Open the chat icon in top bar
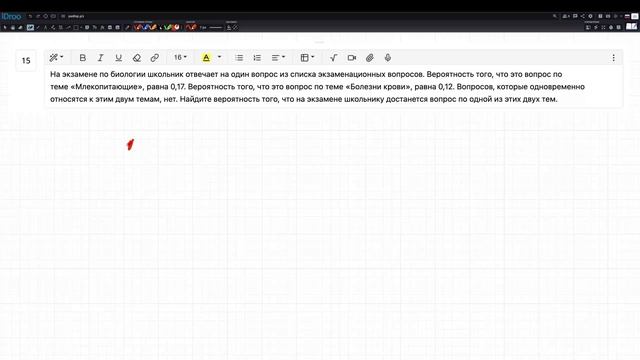This screenshot has height=360, width=640. coord(575,16)
